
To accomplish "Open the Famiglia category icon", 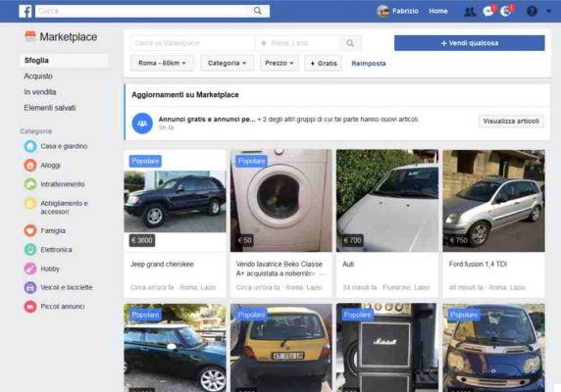I will coord(30,230).
